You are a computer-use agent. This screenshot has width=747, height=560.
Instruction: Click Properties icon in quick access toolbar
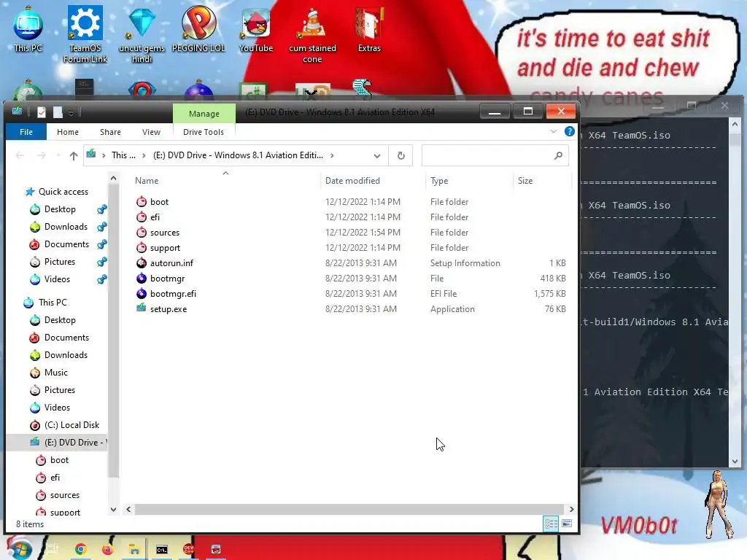click(42, 112)
